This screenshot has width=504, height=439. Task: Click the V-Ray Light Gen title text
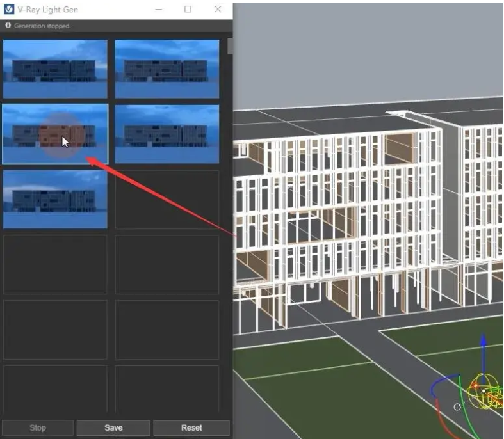[x=48, y=10]
